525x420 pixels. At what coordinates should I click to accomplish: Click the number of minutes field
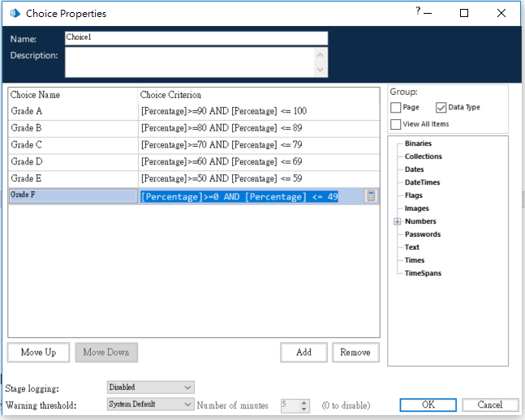pos(290,405)
